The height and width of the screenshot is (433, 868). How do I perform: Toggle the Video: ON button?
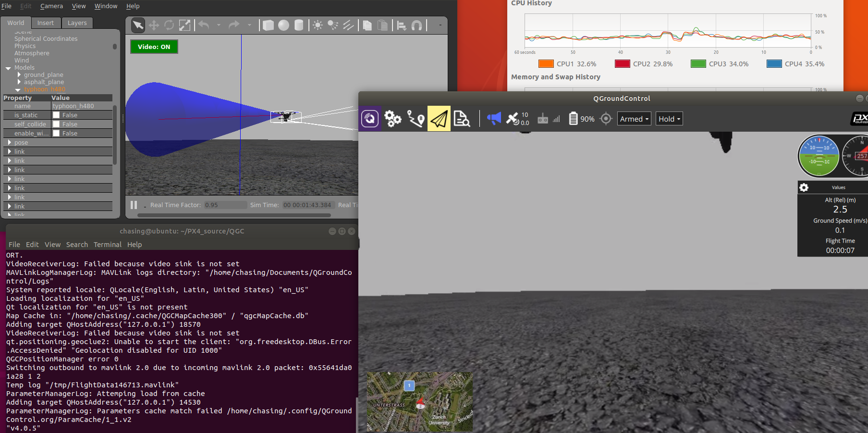point(154,47)
